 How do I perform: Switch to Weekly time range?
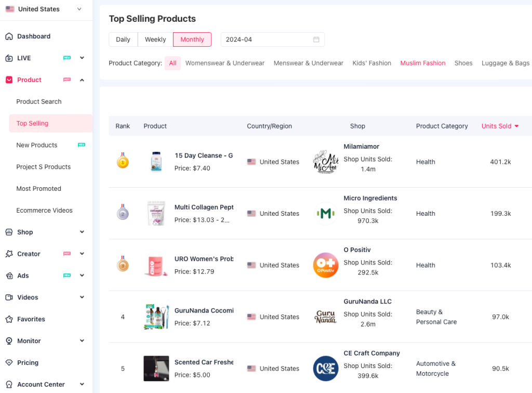pos(155,40)
